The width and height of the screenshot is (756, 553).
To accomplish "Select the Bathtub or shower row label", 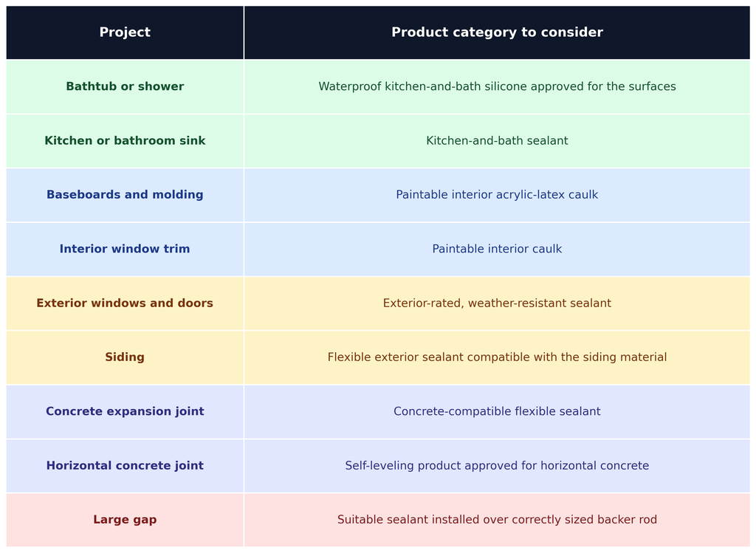I will click(x=125, y=87).
